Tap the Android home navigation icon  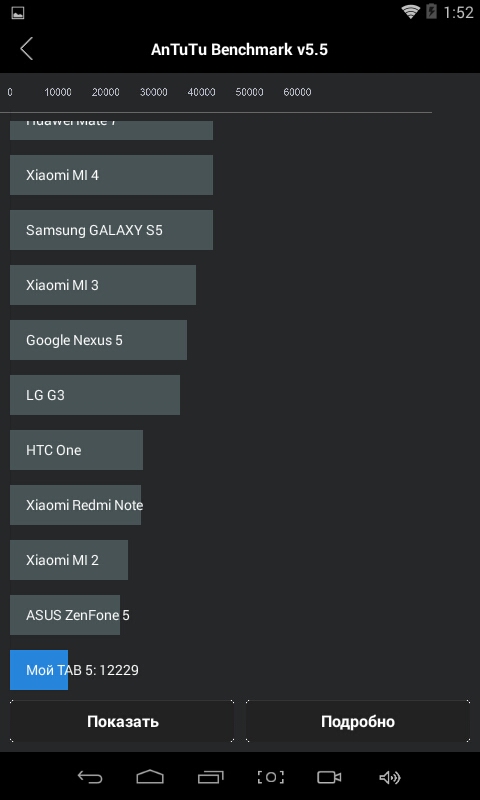coord(150,777)
